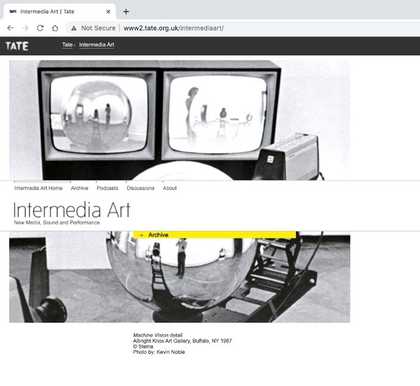Click the browser back arrow

tap(10, 28)
